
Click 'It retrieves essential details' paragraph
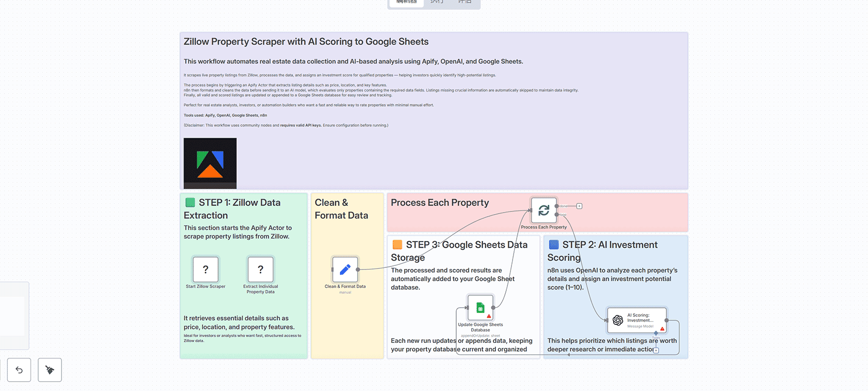point(239,323)
